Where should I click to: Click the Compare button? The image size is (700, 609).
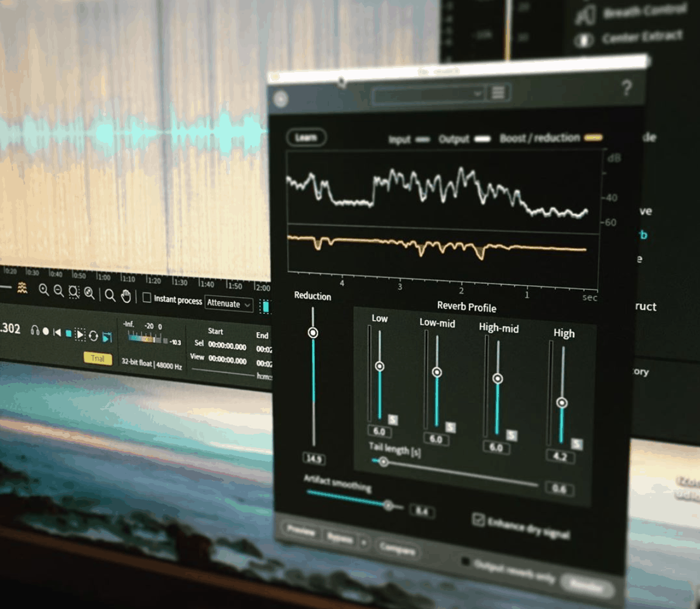click(397, 549)
